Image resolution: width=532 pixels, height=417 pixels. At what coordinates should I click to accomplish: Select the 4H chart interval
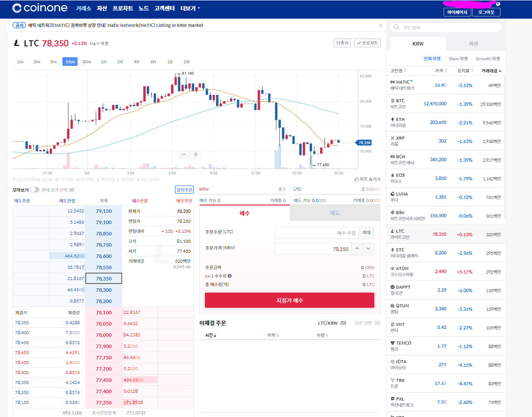(136, 62)
